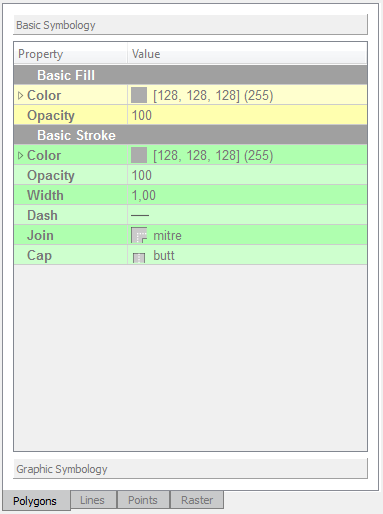The height and width of the screenshot is (514, 383).
Task: Select the Basic Fill group row
Action: point(190,75)
